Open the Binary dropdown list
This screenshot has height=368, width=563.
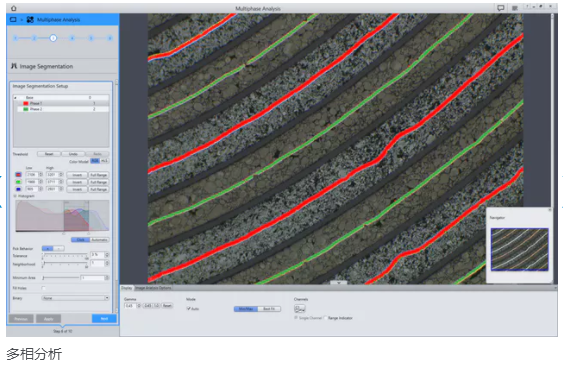click(75, 298)
